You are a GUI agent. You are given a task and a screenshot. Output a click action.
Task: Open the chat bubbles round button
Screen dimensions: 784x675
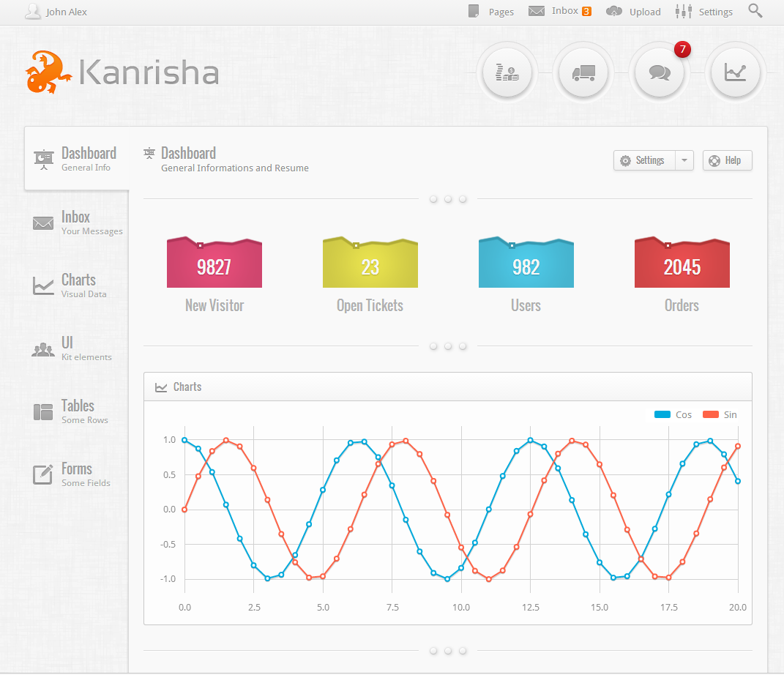[659, 73]
